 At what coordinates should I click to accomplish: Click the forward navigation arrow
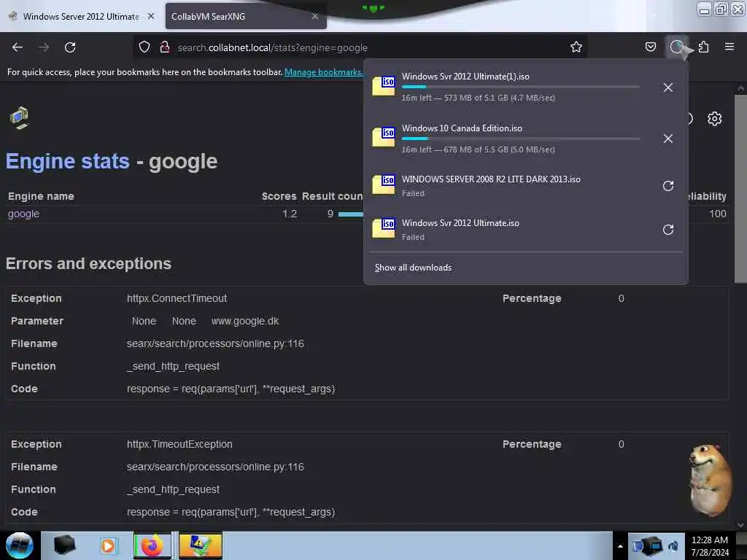tap(44, 47)
